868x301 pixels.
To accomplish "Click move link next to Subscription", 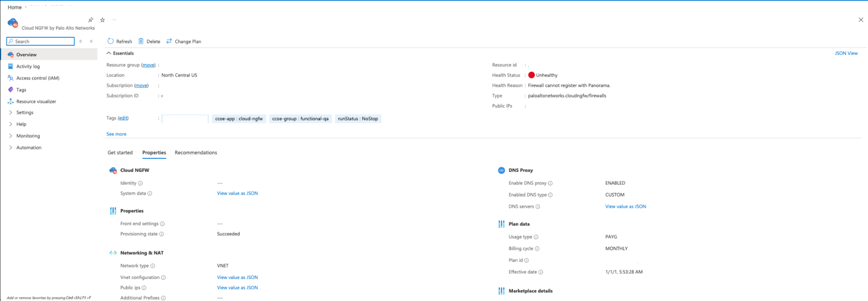I will [x=141, y=85].
